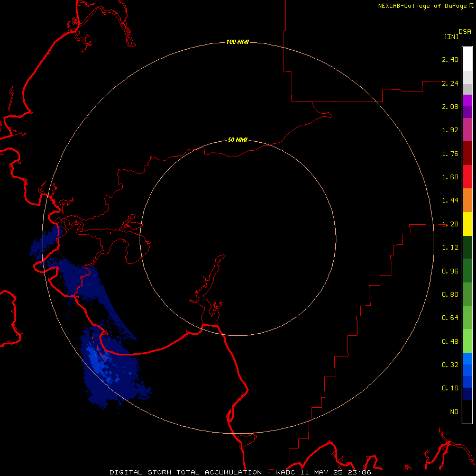476x476 pixels.
Task: Click the 0.32 legend value
Action: pos(450,365)
